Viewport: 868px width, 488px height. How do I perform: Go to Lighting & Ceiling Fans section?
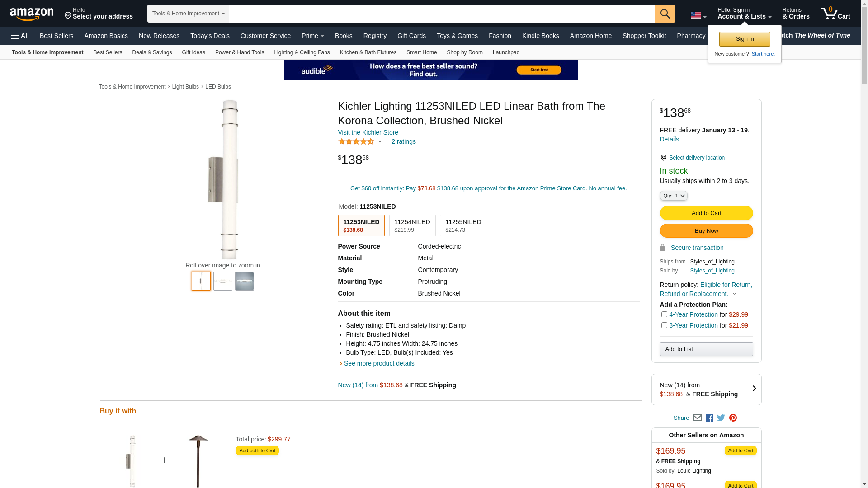point(302,52)
